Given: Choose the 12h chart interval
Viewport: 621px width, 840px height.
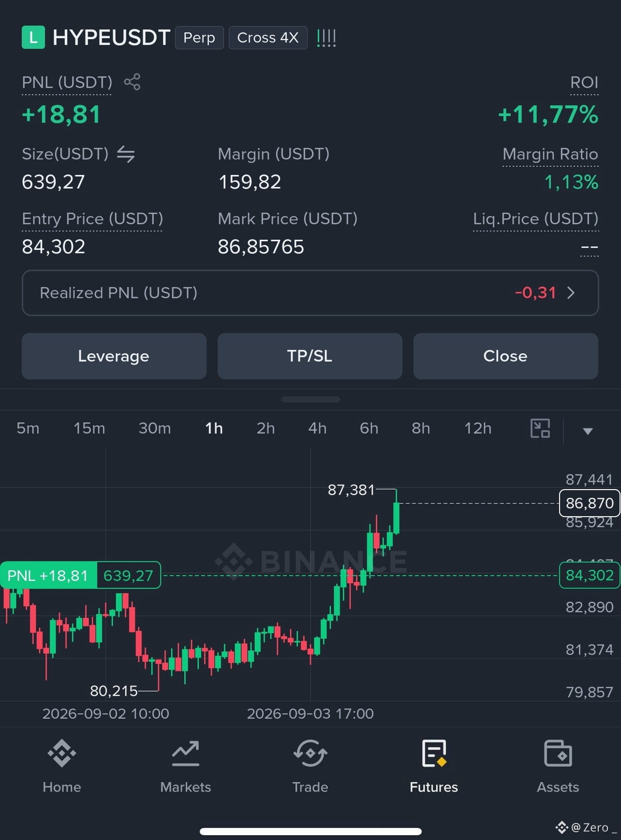Looking at the screenshot, I should pos(478,428).
